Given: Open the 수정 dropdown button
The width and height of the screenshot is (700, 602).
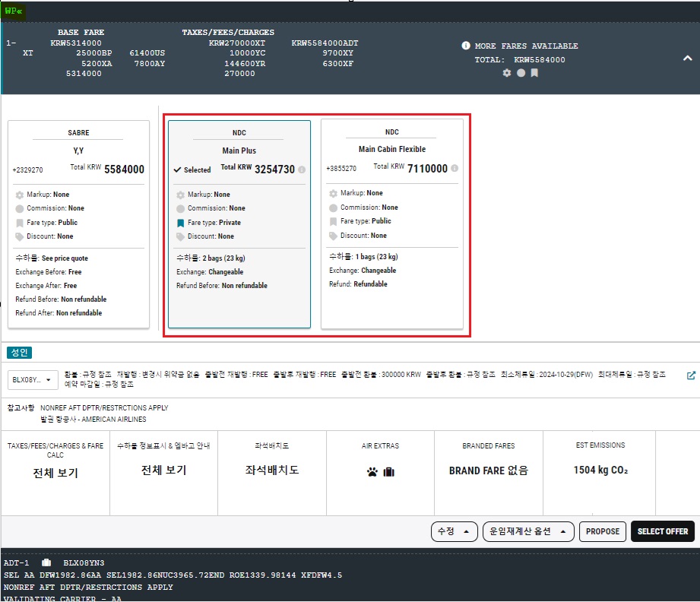Looking at the screenshot, I should (x=454, y=531).
